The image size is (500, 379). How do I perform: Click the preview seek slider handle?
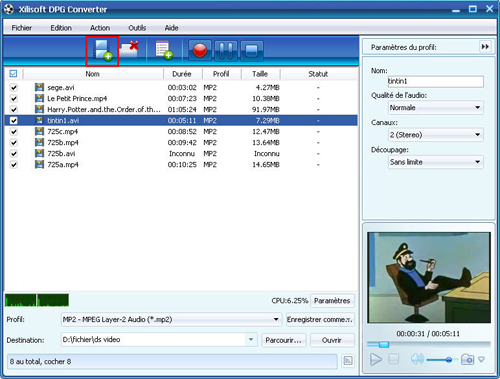click(384, 344)
